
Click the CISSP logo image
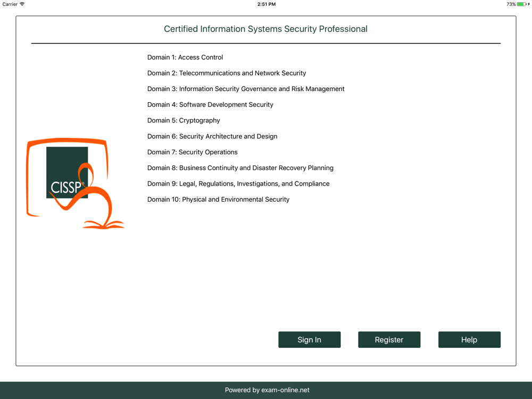(75, 183)
